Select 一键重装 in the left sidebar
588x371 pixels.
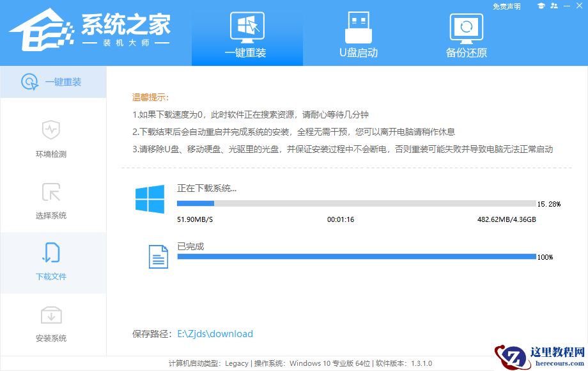coord(54,81)
